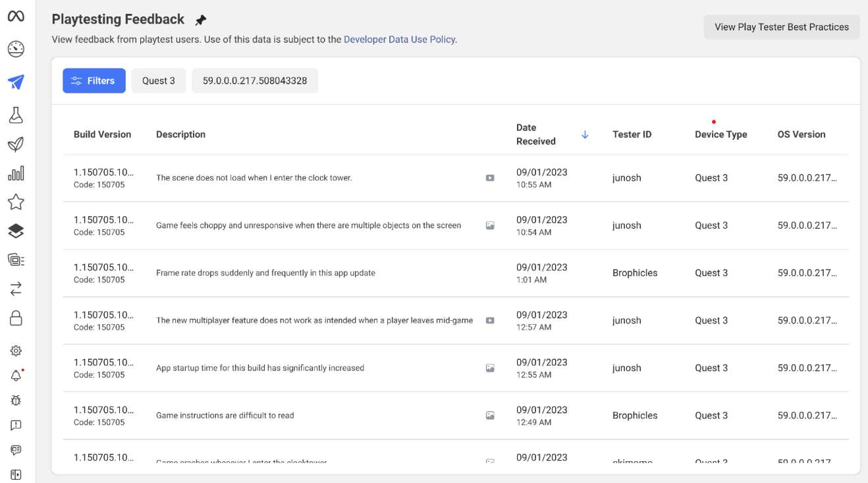868x483 pixels.
Task: Open the dashboard gauge icon in sidebar
Action: (16, 49)
